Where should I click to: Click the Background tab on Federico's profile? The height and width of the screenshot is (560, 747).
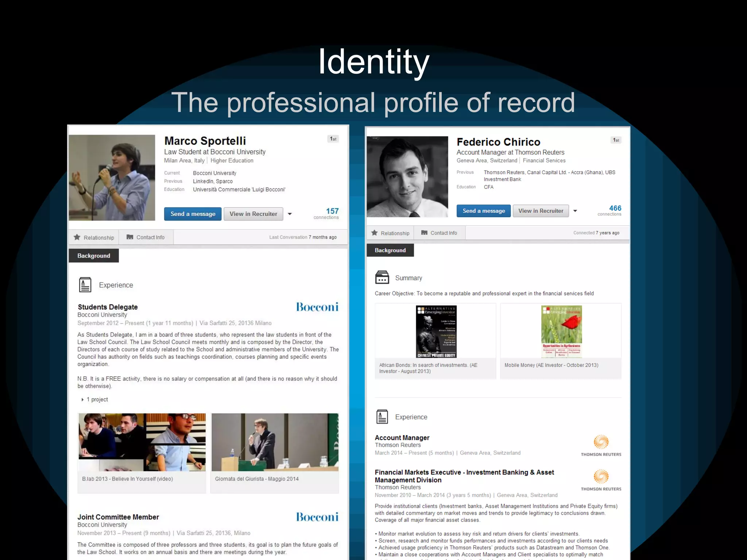pos(390,250)
